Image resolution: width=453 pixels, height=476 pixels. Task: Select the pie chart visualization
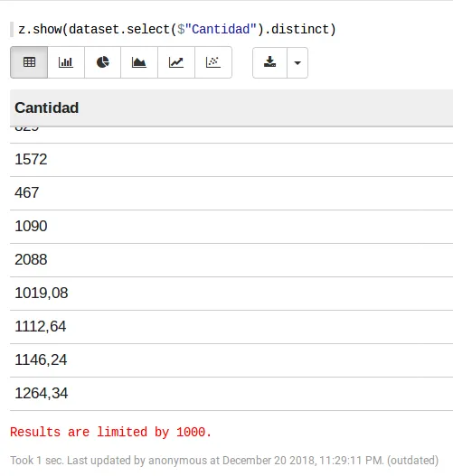coord(103,62)
